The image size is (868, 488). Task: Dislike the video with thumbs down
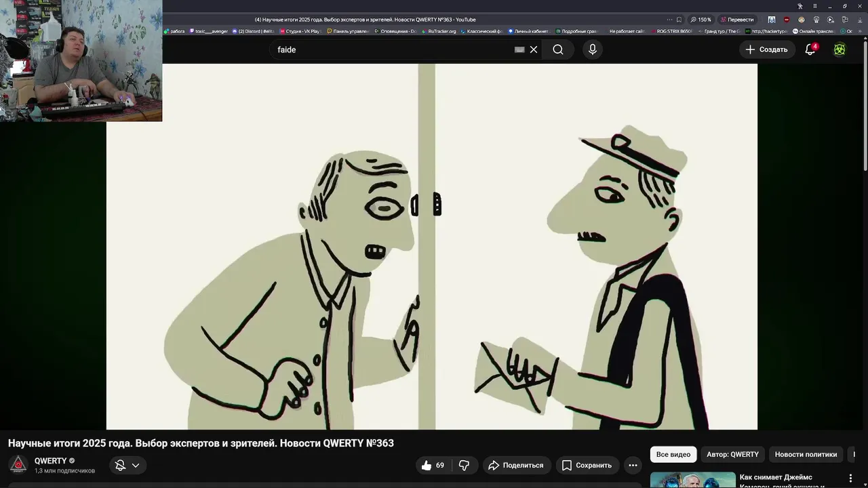[465, 465]
